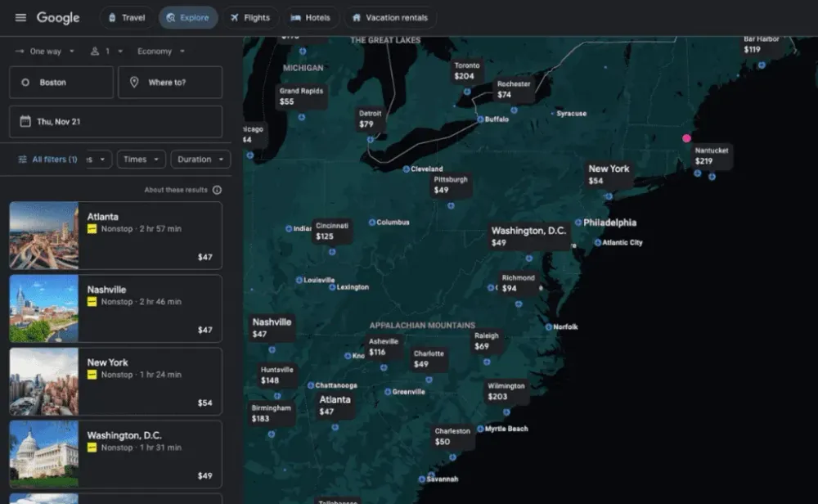
Task: Open the passenger count dropdown
Action: click(x=106, y=51)
